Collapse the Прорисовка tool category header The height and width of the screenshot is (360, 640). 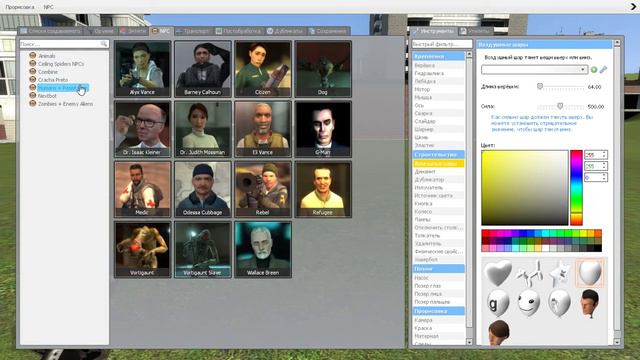click(438, 311)
